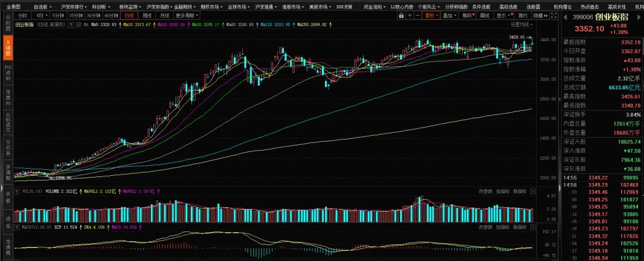
Task: Open 分价表 in left sidebar
Action: [7, 147]
